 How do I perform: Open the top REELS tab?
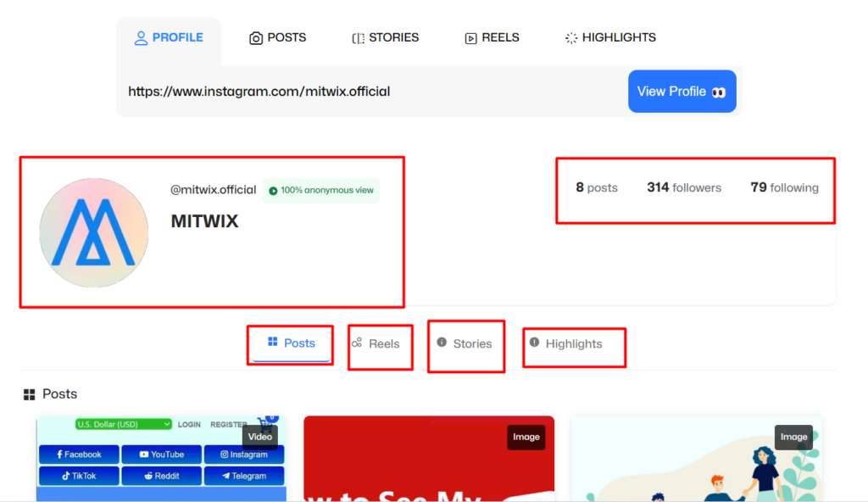pyautogui.click(x=492, y=38)
